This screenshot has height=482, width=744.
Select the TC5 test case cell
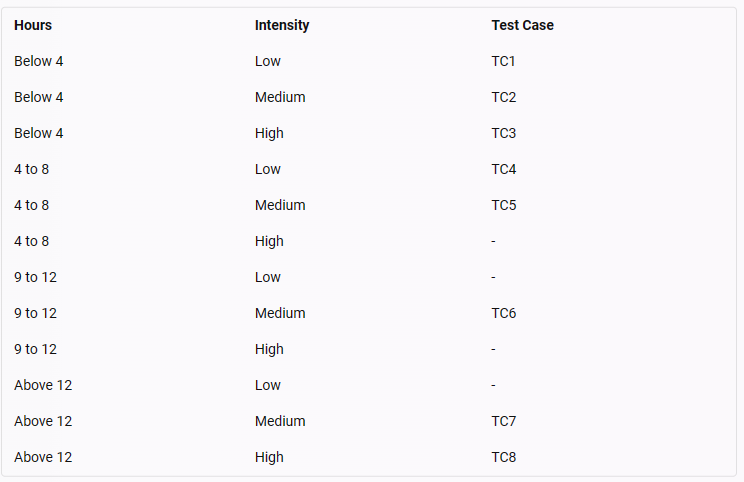tap(503, 205)
